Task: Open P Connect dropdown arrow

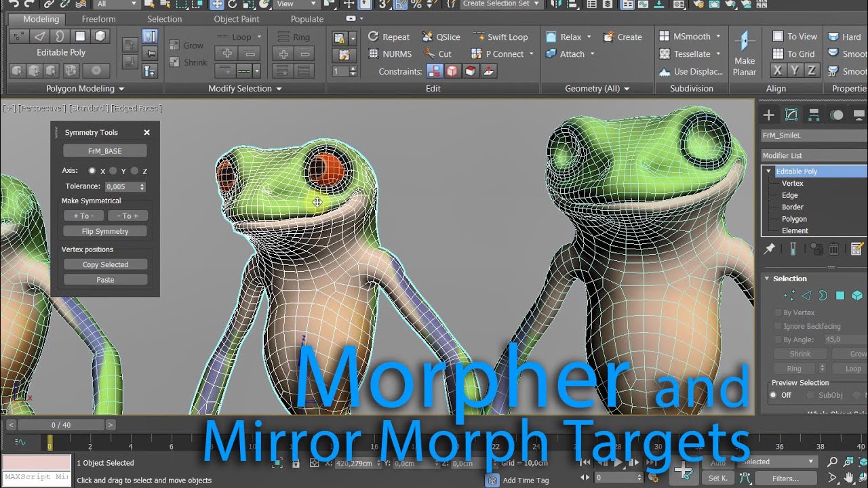Action: [531, 54]
